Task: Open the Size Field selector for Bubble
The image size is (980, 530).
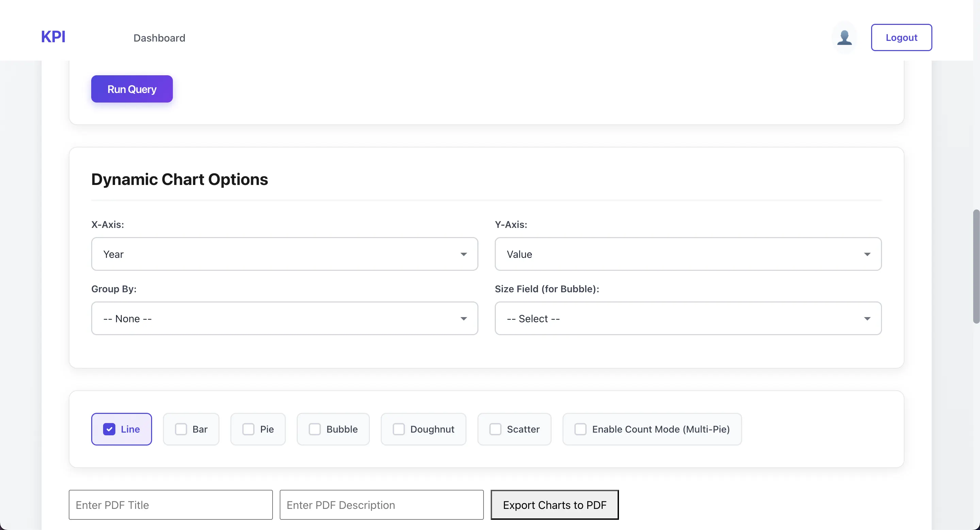Action: pos(688,318)
